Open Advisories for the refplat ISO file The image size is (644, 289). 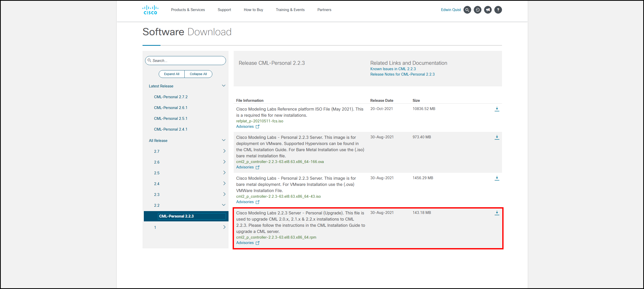(248, 127)
